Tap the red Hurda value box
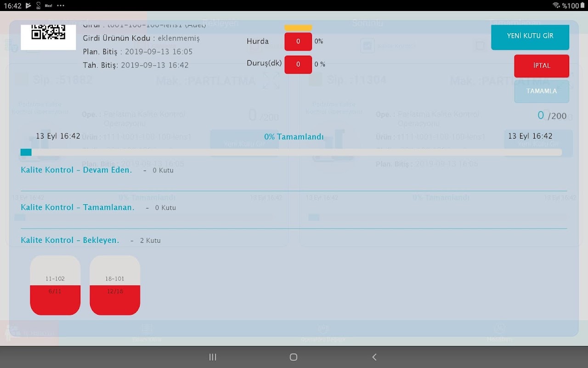Viewport: 588px width, 368px height. click(x=298, y=41)
